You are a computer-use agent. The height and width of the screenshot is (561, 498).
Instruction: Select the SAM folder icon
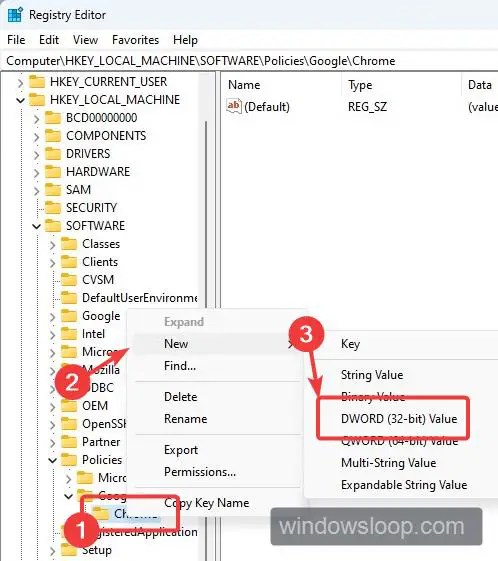[53, 189]
